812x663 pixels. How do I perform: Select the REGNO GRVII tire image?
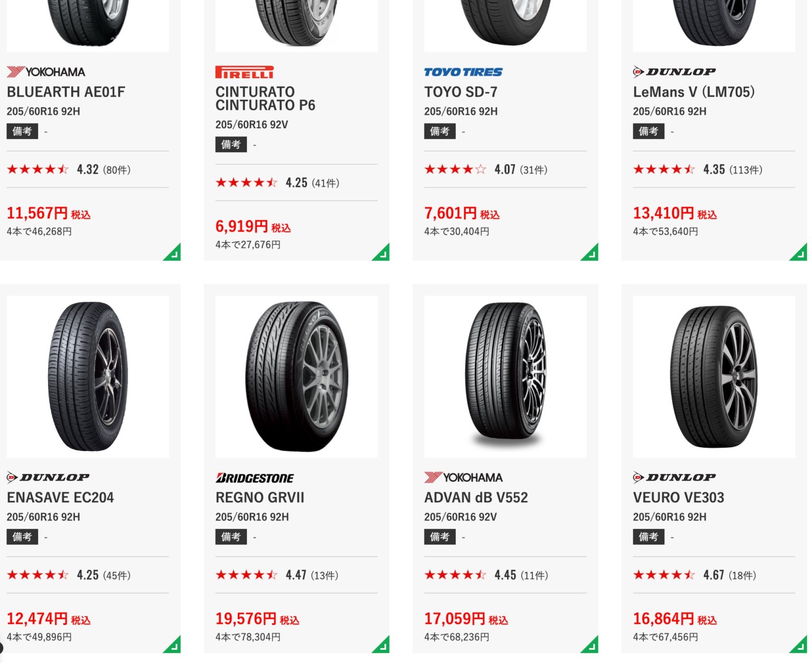297,376
